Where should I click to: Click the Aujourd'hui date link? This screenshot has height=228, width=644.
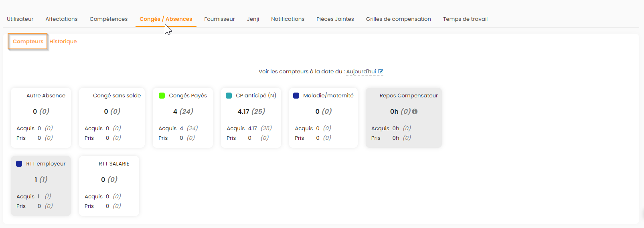point(361,72)
